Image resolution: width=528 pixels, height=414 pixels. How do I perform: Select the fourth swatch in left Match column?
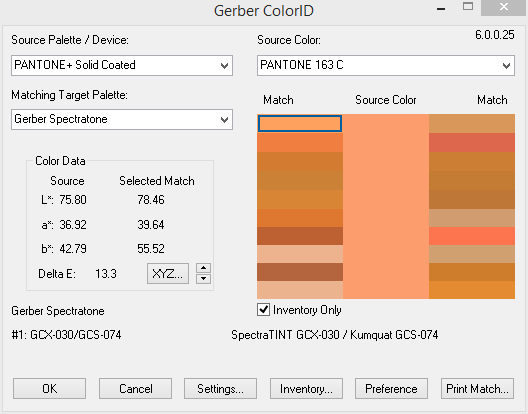pyautogui.click(x=300, y=181)
